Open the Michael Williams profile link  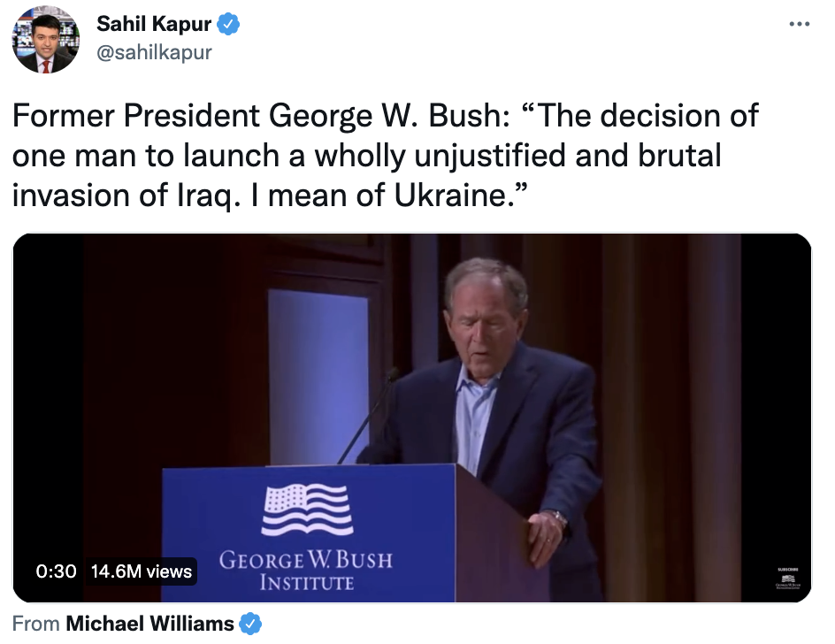pos(149,624)
